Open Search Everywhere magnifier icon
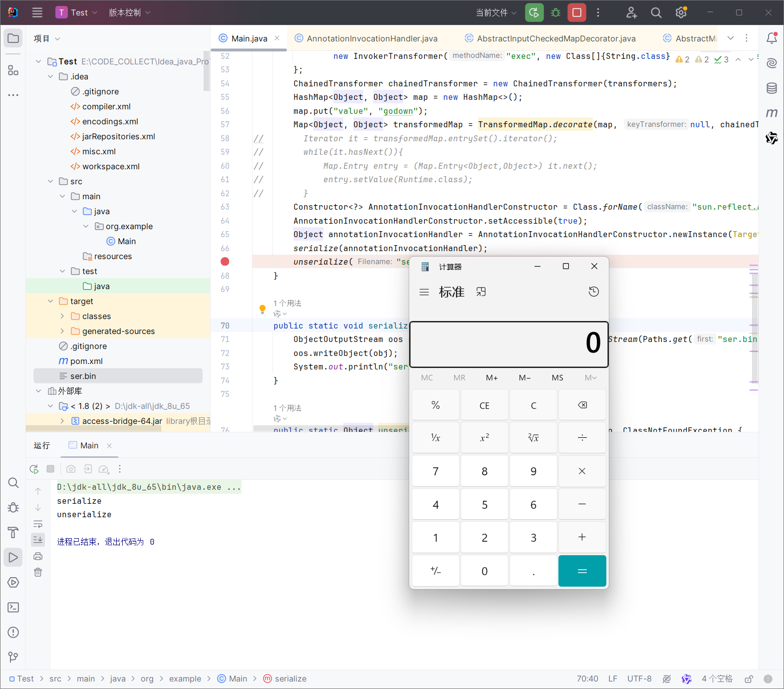The width and height of the screenshot is (784, 689). point(656,12)
